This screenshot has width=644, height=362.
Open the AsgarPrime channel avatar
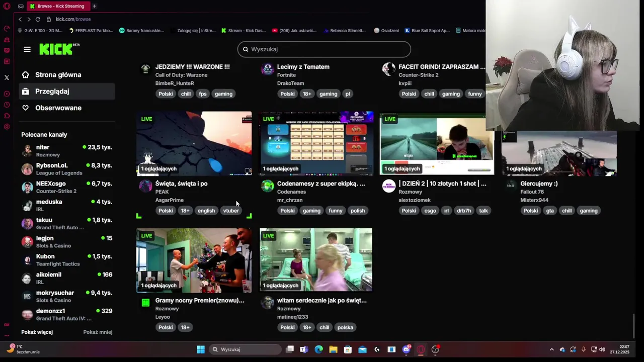click(x=145, y=187)
